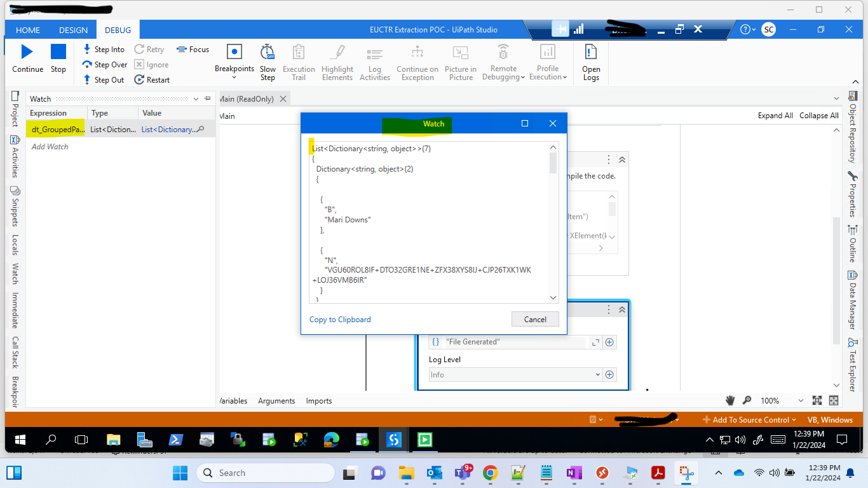Open the 100% zoom level dropdown

(799, 401)
